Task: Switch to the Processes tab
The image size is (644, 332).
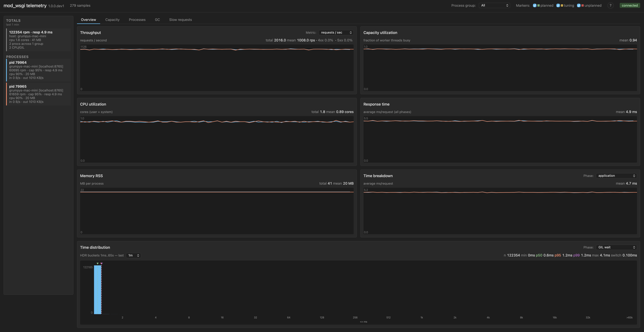Action: 137,20
